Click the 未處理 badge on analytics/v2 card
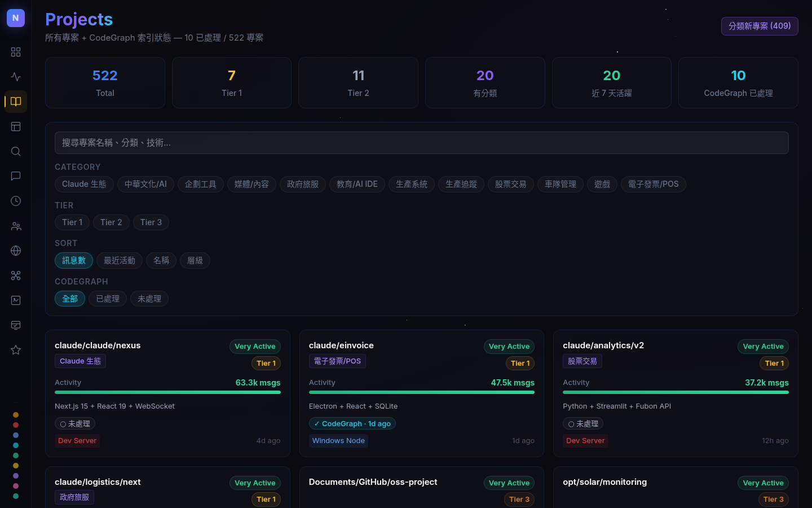This screenshot has width=812, height=508. tap(583, 424)
